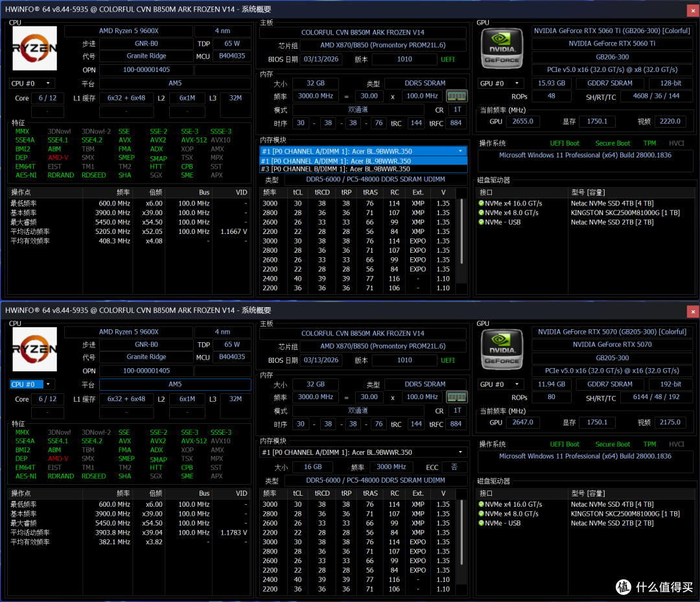Screen dimensions: 700x602
Task: Click the 4608 / 36 / 144 SH/RT/TC value
Action: click(x=656, y=96)
